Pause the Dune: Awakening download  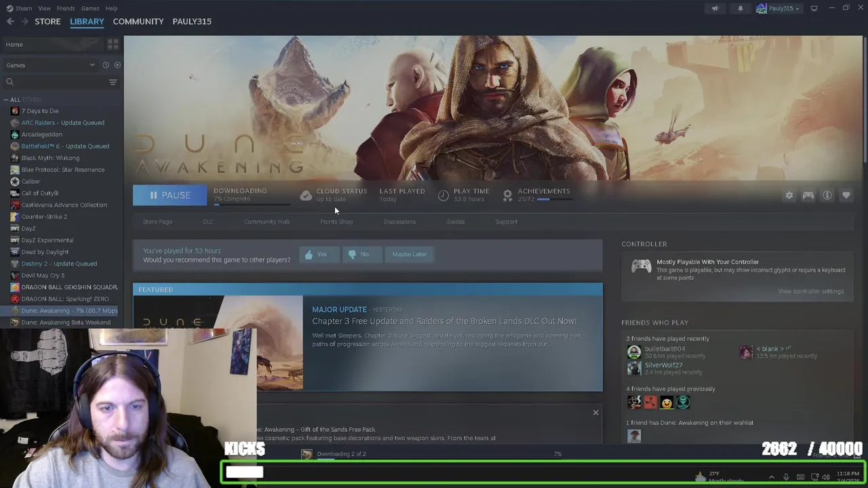point(170,195)
